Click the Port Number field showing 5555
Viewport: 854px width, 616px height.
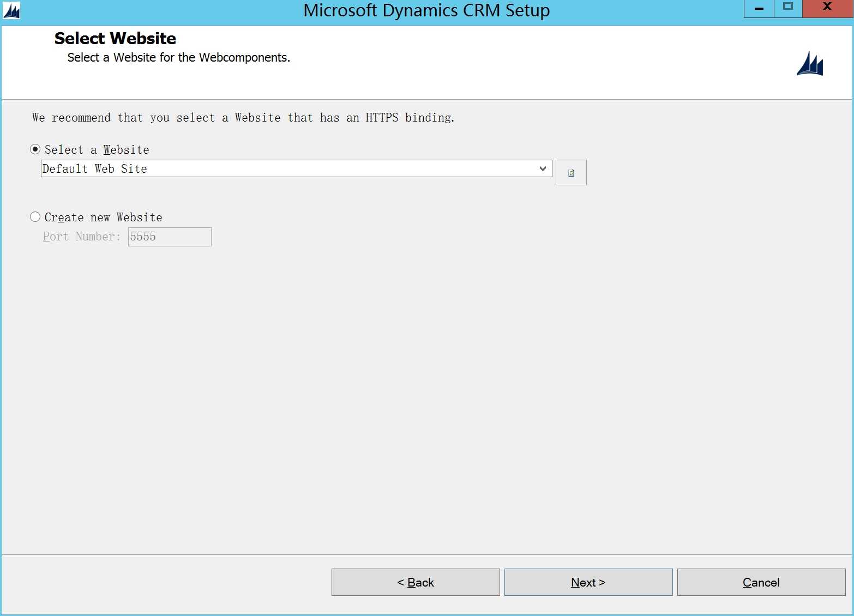tap(170, 237)
